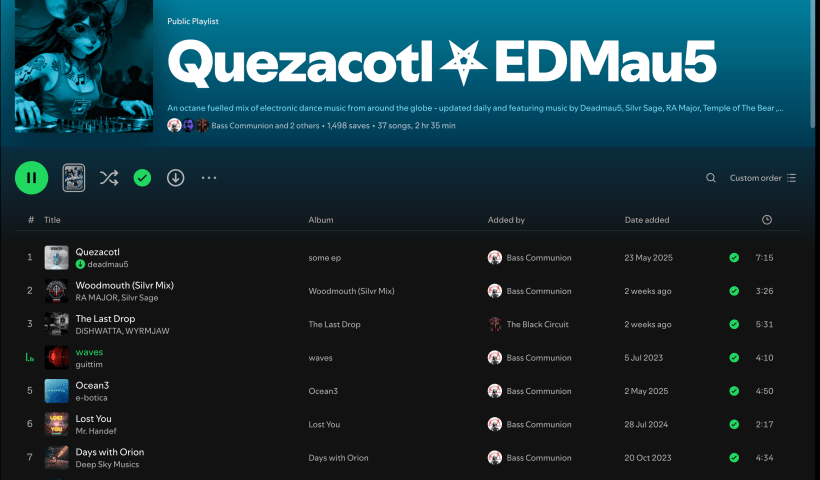Screen dimensions: 820x480
Task: Toggle the green saved-to-library checkmark for playlist
Action: coord(142,178)
